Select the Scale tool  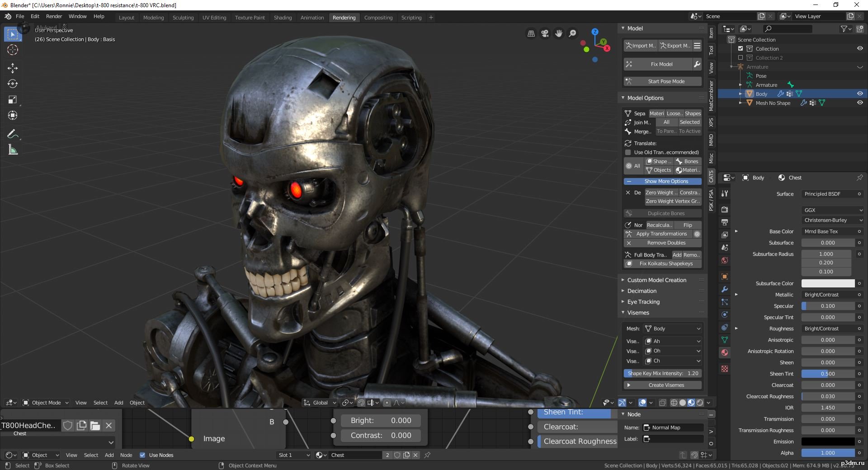[13, 99]
